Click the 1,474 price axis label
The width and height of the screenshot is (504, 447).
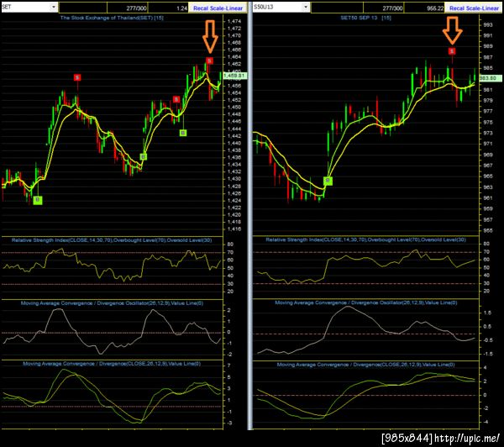(234, 21)
